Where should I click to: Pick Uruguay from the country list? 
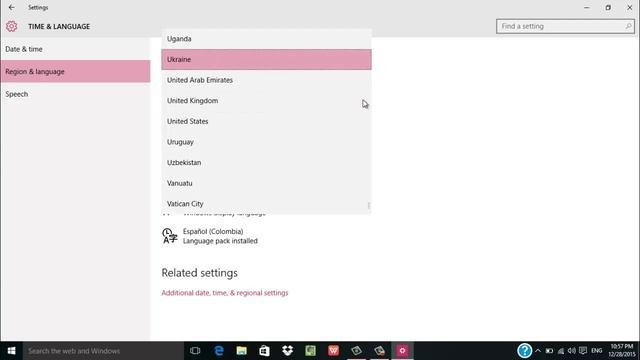pos(266,142)
